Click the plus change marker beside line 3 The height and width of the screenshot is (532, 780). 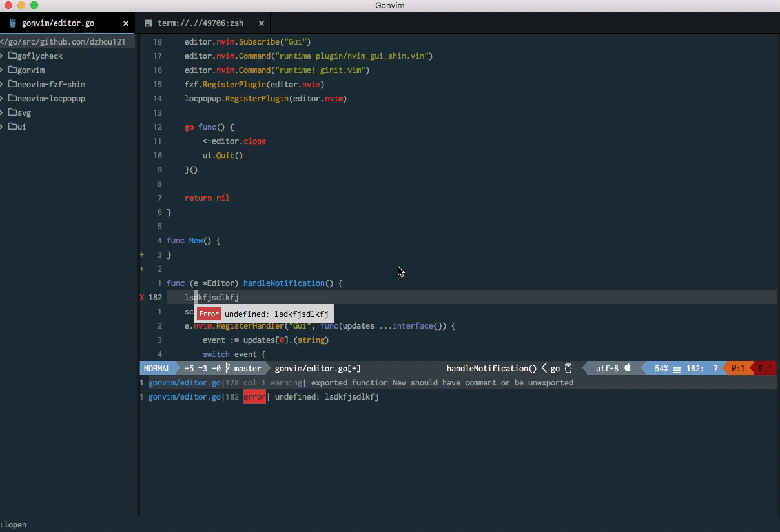142,254
